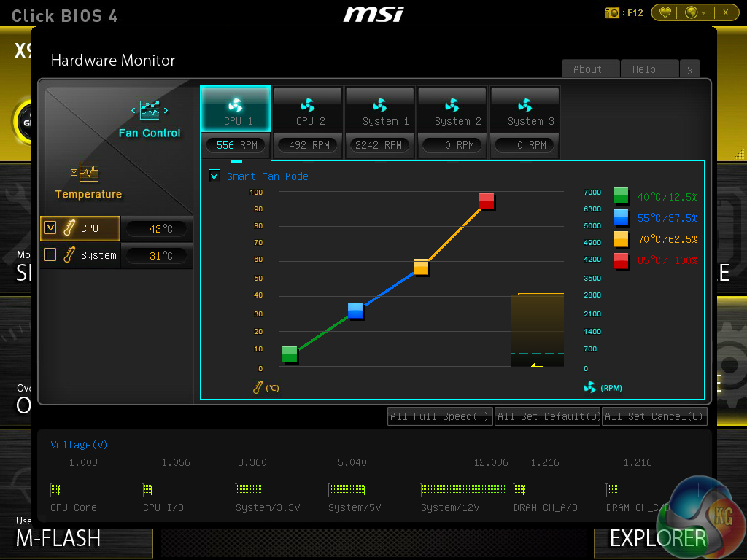747x560 pixels.
Task: Click the red legend swatch for 85°C
Action: [x=621, y=261]
